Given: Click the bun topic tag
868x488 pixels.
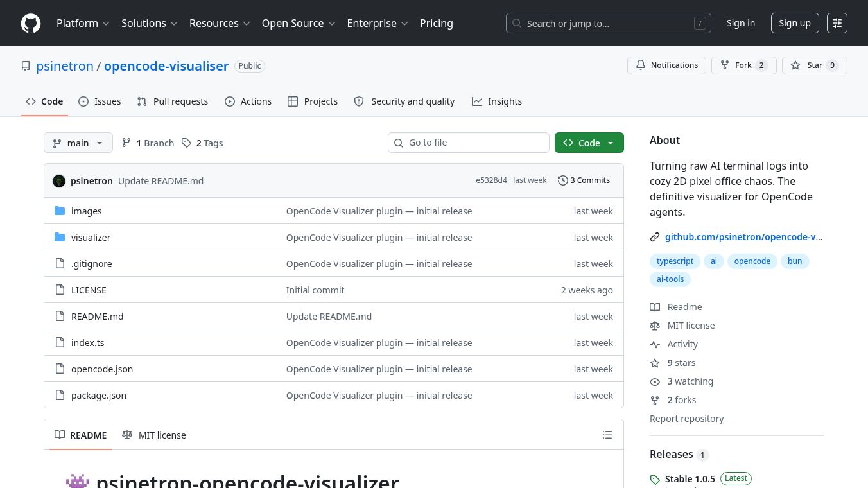Looking at the screenshot, I should tap(795, 261).
